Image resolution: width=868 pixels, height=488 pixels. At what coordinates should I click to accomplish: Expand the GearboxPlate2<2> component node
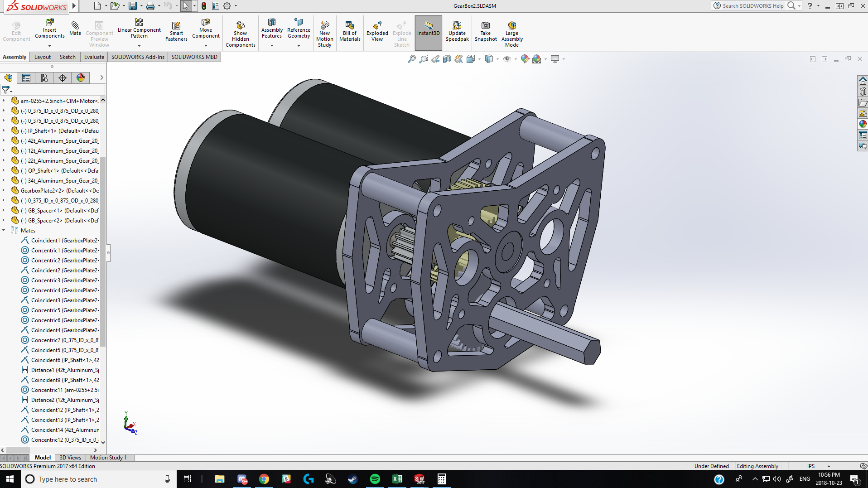pos(4,191)
